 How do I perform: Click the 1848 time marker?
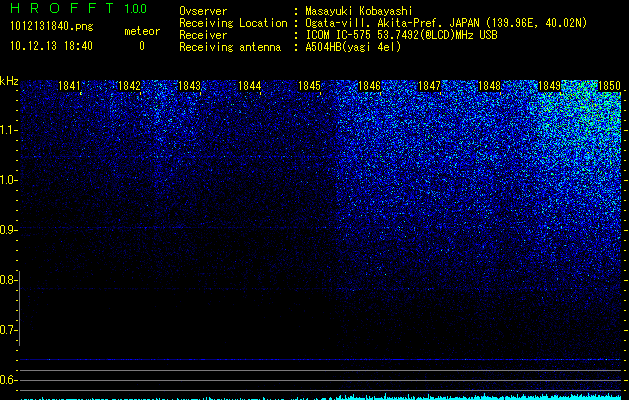pyautogui.click(x=489, y=86)
